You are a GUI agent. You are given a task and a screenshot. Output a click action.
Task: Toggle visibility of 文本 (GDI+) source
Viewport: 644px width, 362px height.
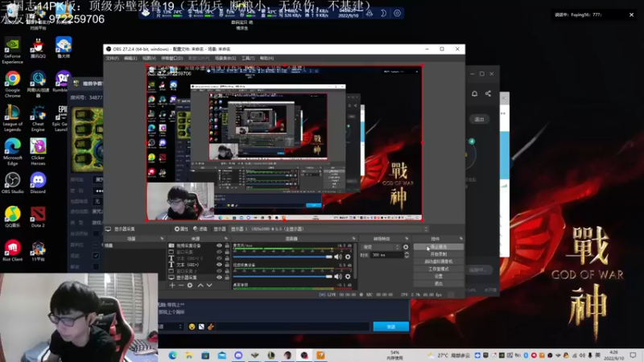pos(219,265)
